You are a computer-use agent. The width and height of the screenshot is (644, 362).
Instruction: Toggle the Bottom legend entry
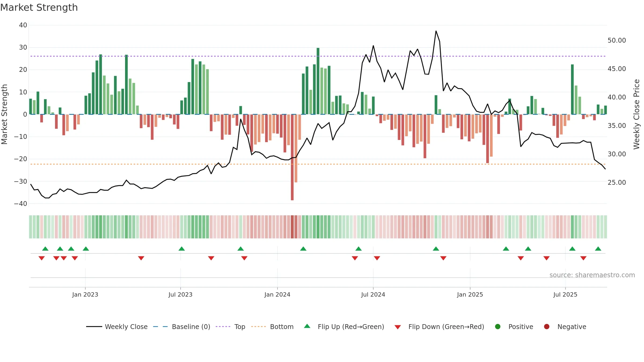[x=272, y=327]
